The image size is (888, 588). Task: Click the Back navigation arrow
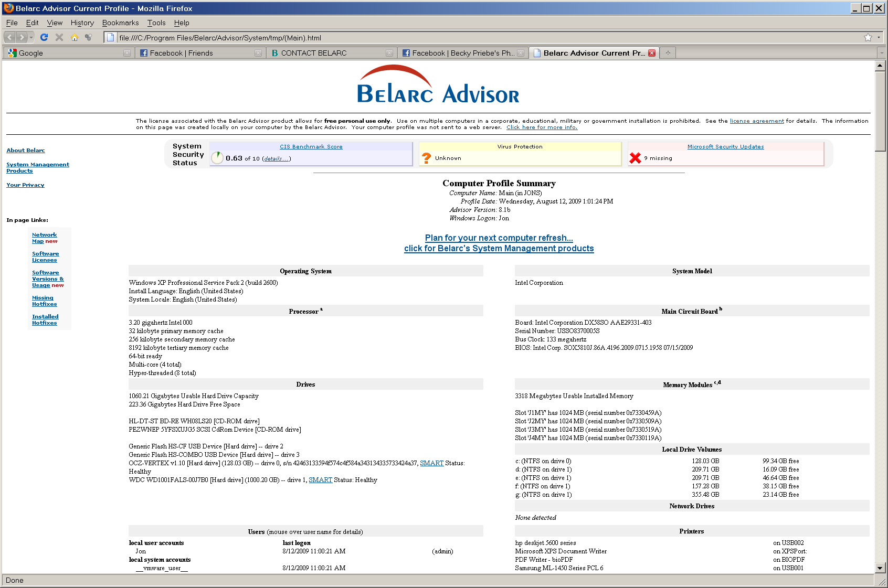(8, 37)
